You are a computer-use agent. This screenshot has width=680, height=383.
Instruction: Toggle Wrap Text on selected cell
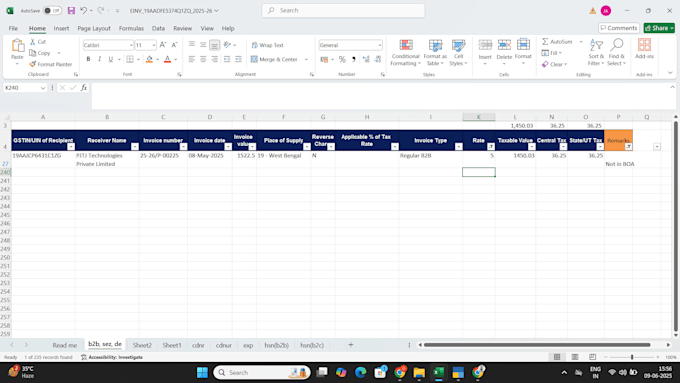268,45
